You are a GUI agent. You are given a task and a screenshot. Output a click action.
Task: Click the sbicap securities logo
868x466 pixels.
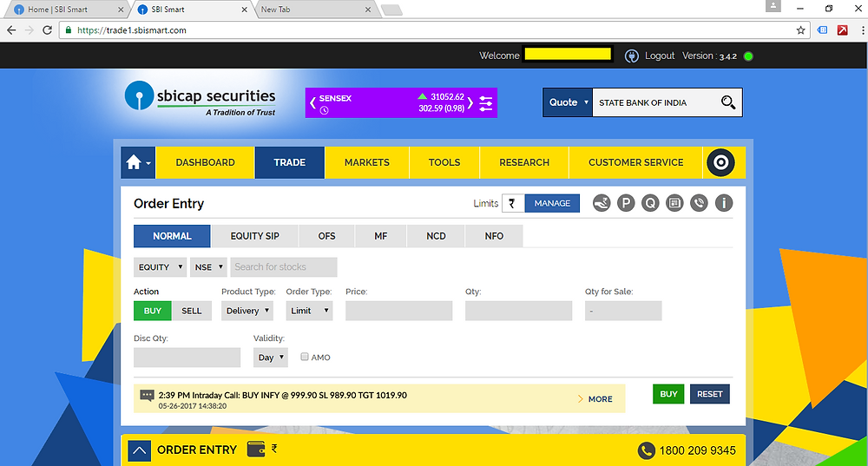(201, 99)
